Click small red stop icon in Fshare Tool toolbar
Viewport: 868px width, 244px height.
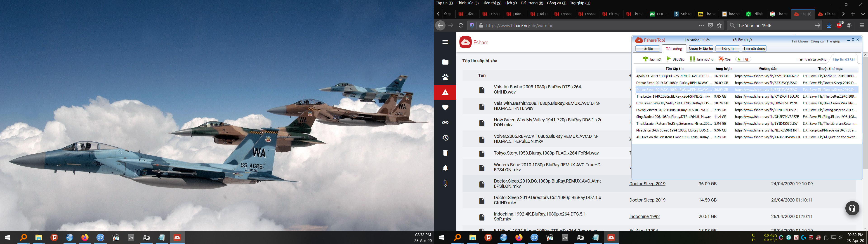point(747,59)
